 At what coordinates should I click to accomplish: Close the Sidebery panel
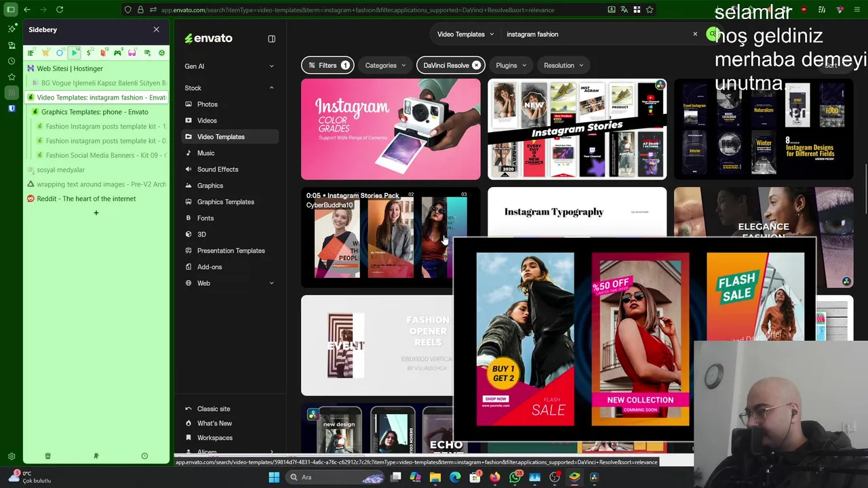point(157,30)
